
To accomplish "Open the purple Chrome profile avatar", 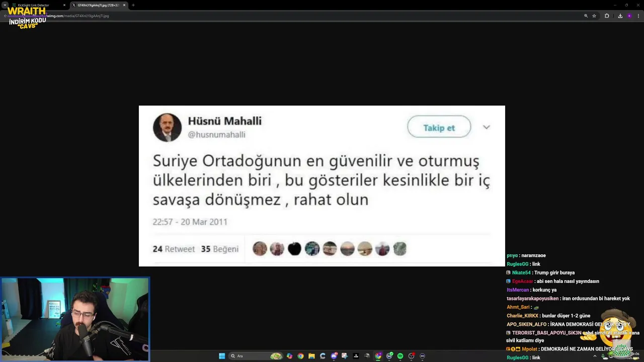I will pos(629,16).
